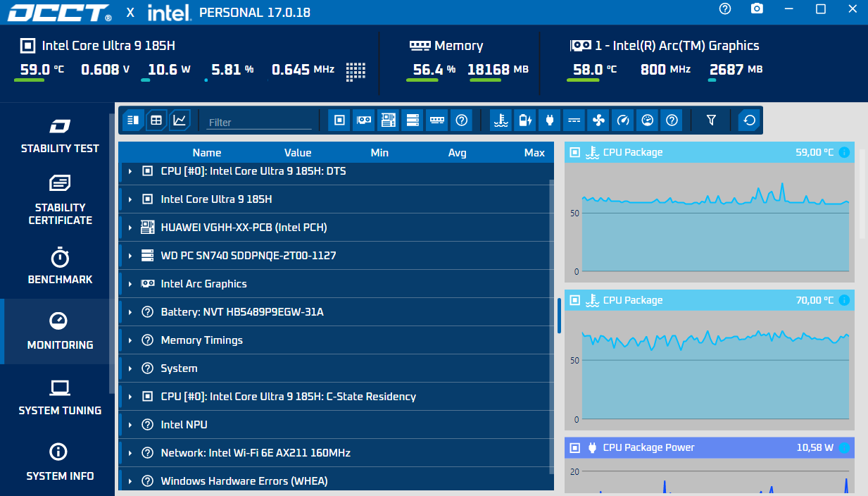This screenshot has width=868, height=496.
Task: Toggle voltage sensor type filter icon
Action: (574, 120)
